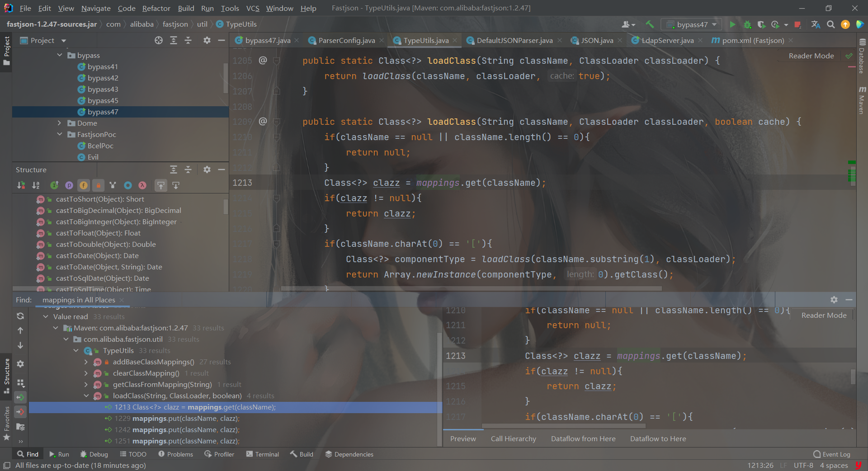Toggle the green read access filter button in Find panel
This screenshot has width=868, height=471.
[x=20, y=397]
